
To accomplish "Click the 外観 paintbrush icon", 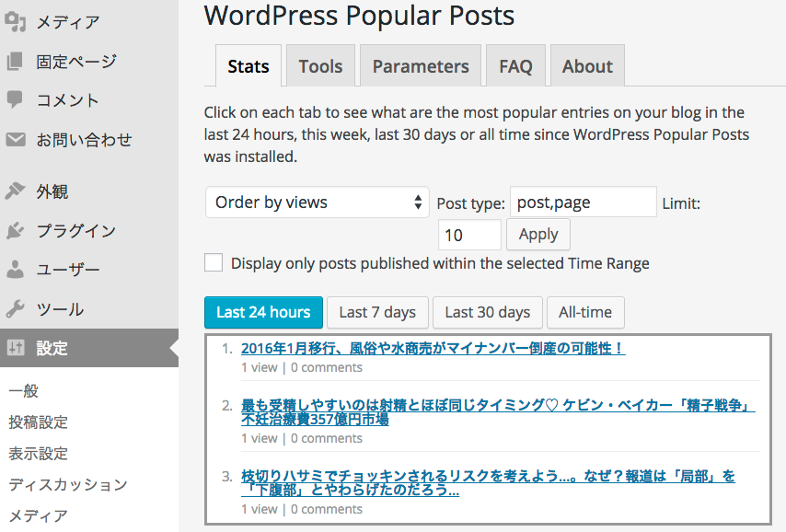I will 15,191.
